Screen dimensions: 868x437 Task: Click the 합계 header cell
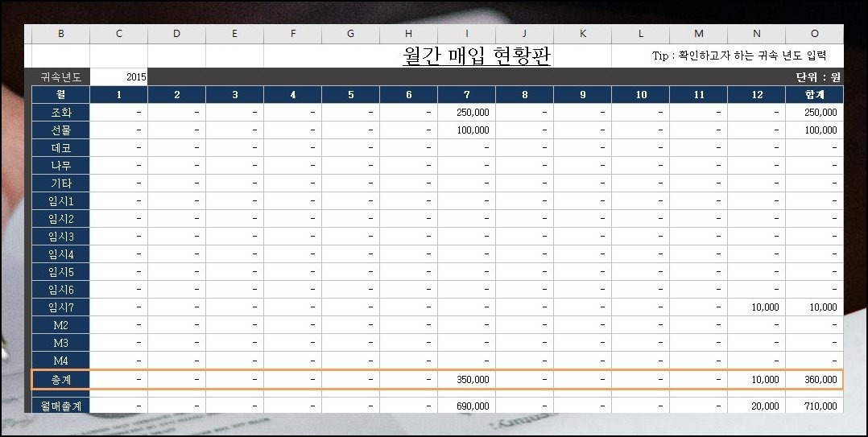pyautogui.click(x=814, y=95)
